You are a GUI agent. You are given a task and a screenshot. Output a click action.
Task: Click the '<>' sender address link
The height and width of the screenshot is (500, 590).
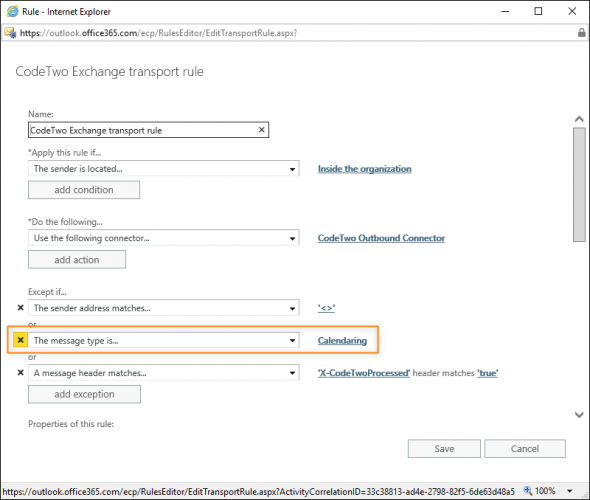point(326,308)
